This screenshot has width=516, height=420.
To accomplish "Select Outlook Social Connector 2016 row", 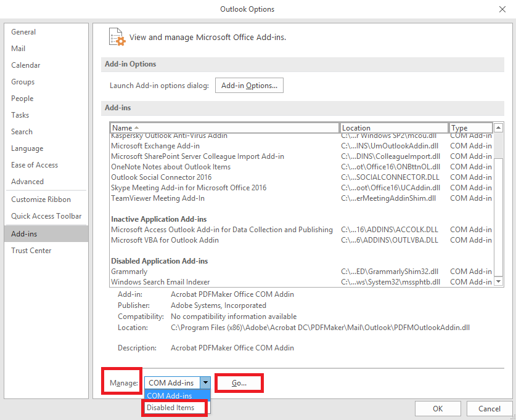I will point(301,177).
